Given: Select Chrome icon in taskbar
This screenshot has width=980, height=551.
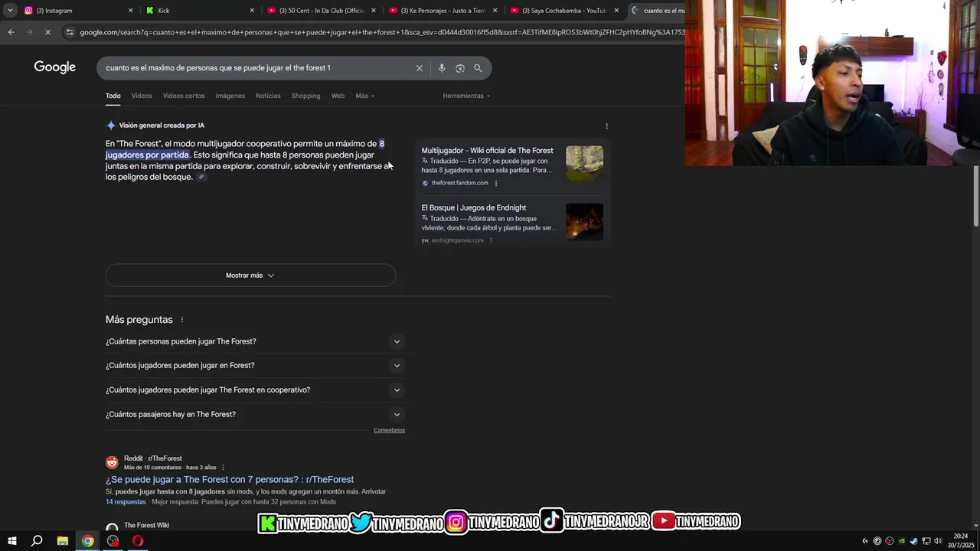Looking at the screenshot, I should click(88, 541).
